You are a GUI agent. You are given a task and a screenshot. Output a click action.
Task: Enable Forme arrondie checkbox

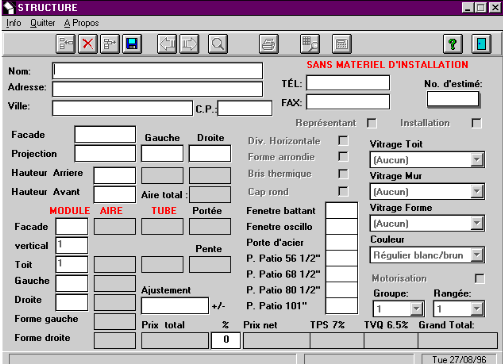(343, 156)
